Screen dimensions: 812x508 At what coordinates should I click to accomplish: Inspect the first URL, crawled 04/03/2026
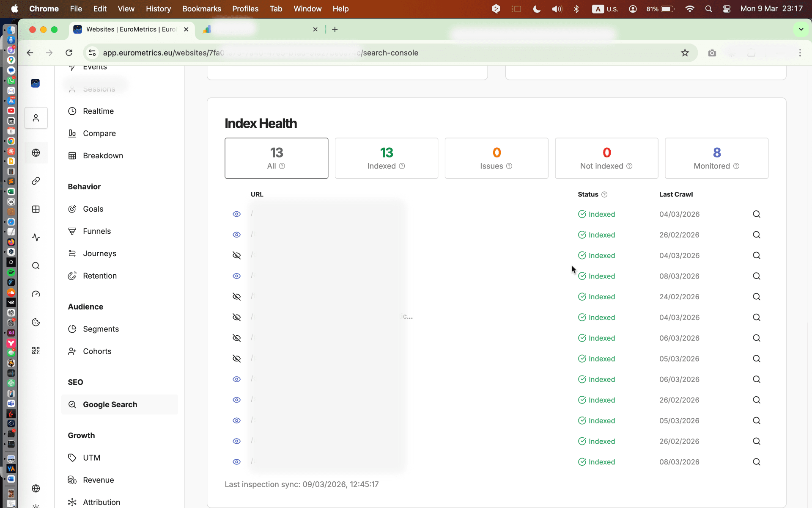pyautogui.click(x=756, y=214)
